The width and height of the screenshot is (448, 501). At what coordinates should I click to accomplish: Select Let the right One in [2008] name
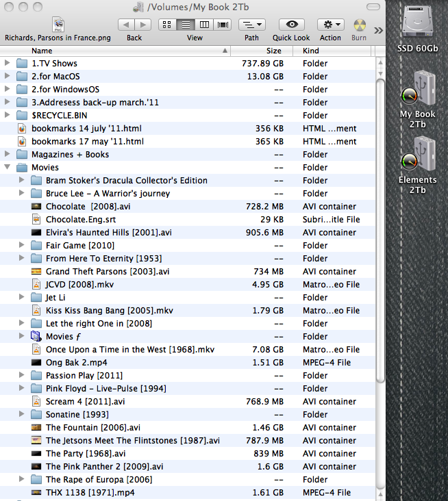[99, 323]
